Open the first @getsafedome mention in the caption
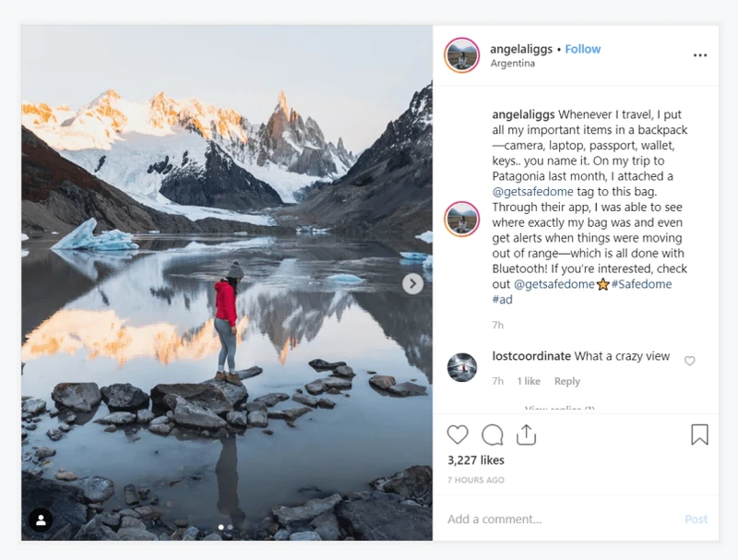This screenshot has width=738, height=560. click(x=533, y=192)
